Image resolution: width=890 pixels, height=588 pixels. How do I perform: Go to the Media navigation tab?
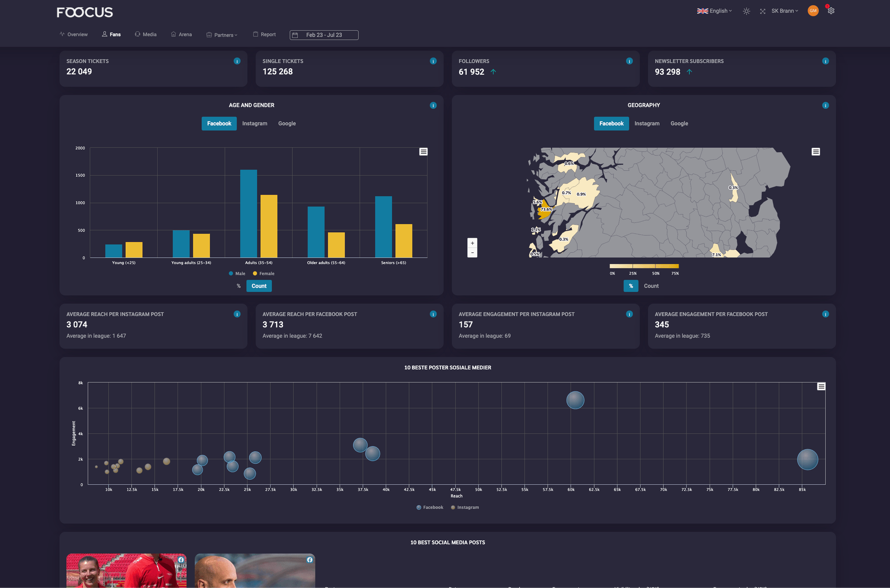coord(146,35)
